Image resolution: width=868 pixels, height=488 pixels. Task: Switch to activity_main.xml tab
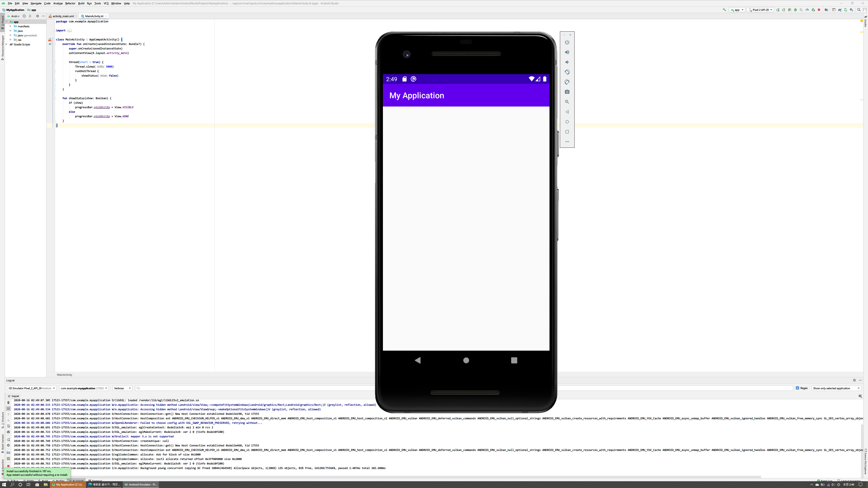(63, 16)
